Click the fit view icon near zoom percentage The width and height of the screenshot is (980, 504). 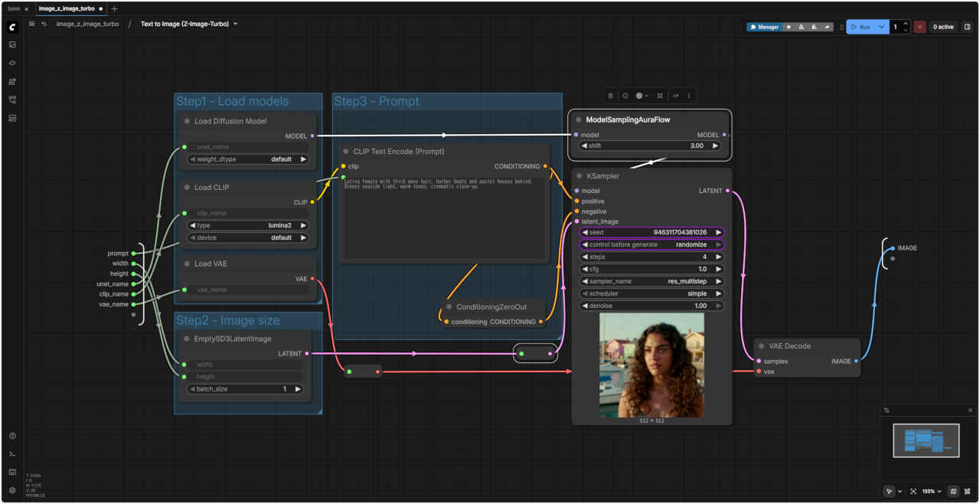pyautogui.click(x=913, y=491)
